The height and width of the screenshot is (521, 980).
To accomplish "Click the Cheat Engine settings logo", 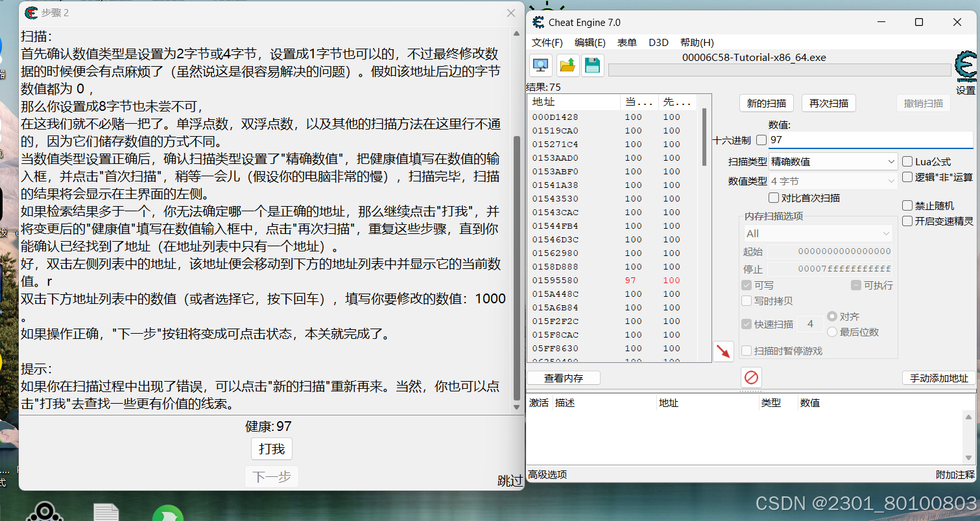I will pos(966,67).
